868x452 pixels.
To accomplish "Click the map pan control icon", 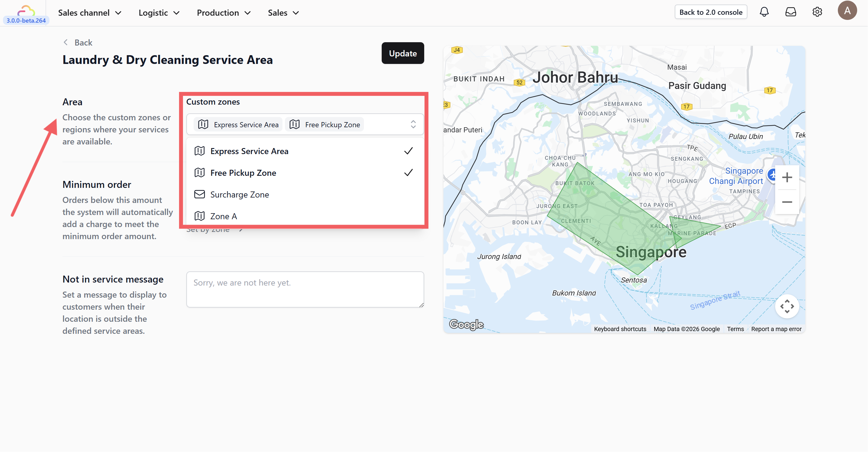I will (x=787, y=306).
